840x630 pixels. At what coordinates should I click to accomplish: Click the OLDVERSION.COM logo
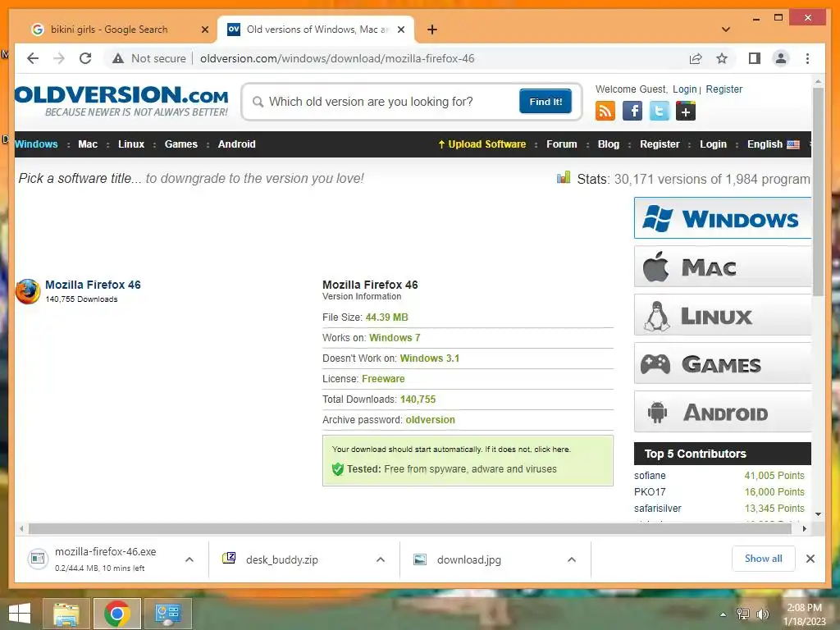(121, 101)
